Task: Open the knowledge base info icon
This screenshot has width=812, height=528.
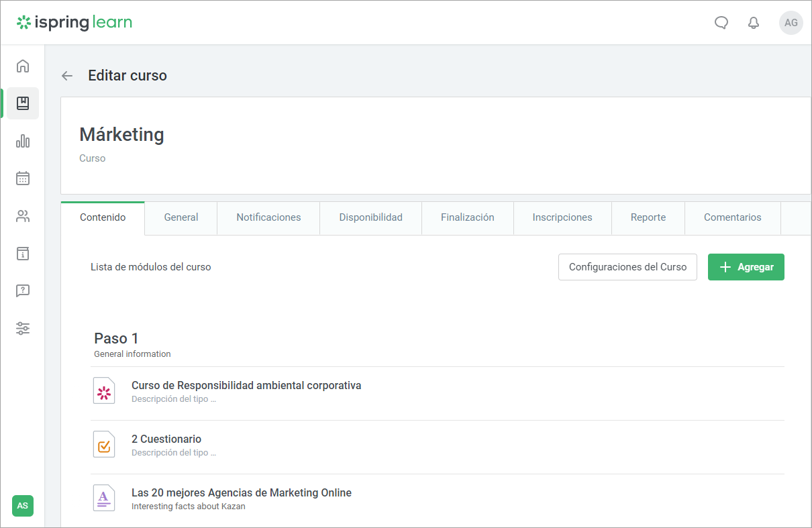Action: pyautogui.click(x=23, y=254)
